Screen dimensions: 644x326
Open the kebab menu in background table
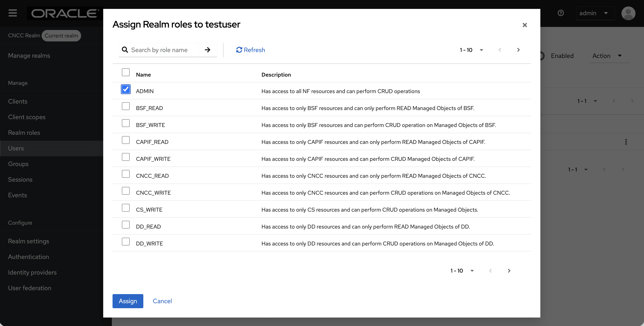[626, 142]
